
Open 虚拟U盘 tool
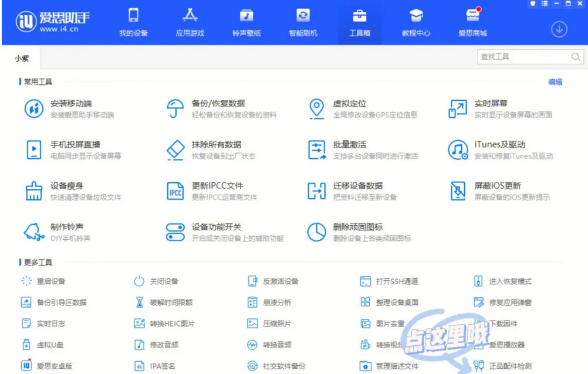pos(43,345)
